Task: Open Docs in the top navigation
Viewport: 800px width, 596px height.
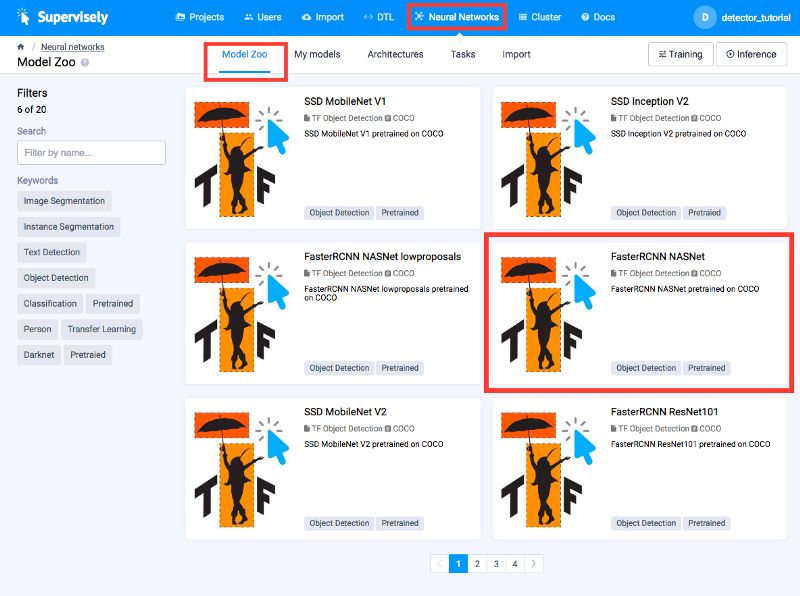Action: tap(598, 17)
